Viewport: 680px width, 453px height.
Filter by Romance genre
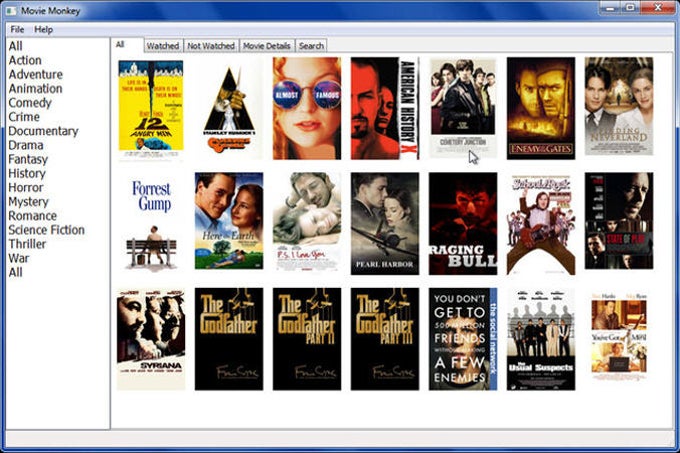click(33, 216)
